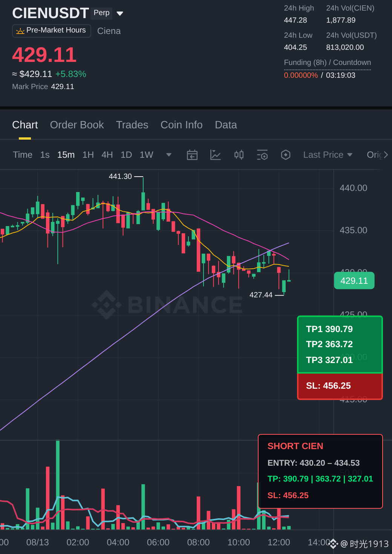Tap the 08:00 time axis label
Screen dimensions: 392x554
point(198,543)
